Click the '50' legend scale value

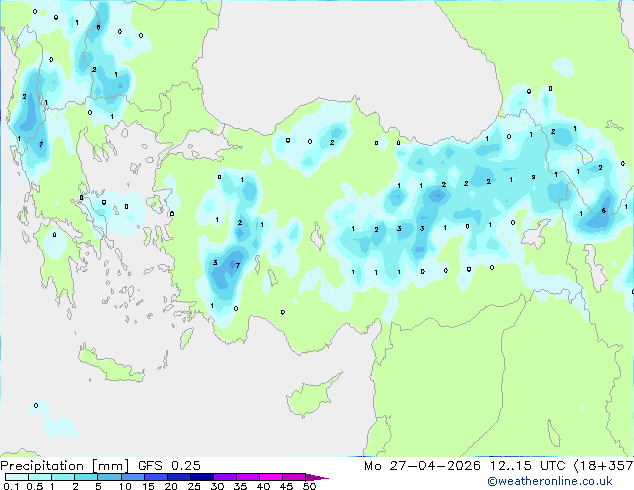[309, 486]
